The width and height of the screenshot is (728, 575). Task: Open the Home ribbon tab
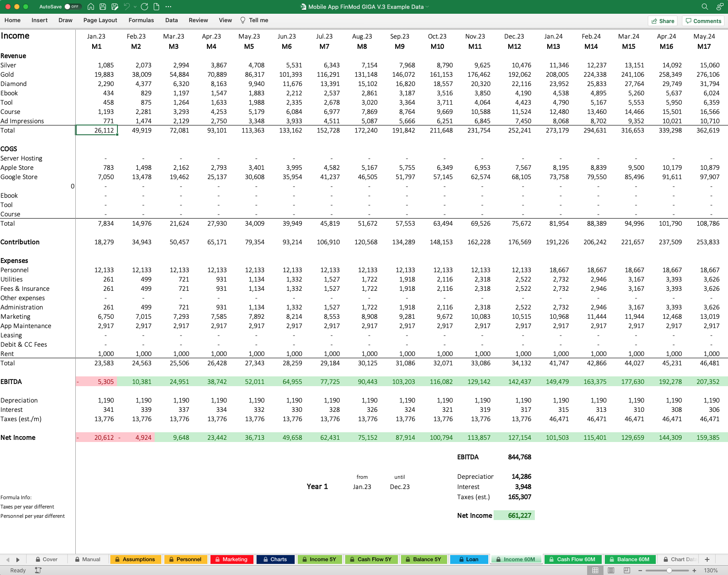tap(12, 20)
